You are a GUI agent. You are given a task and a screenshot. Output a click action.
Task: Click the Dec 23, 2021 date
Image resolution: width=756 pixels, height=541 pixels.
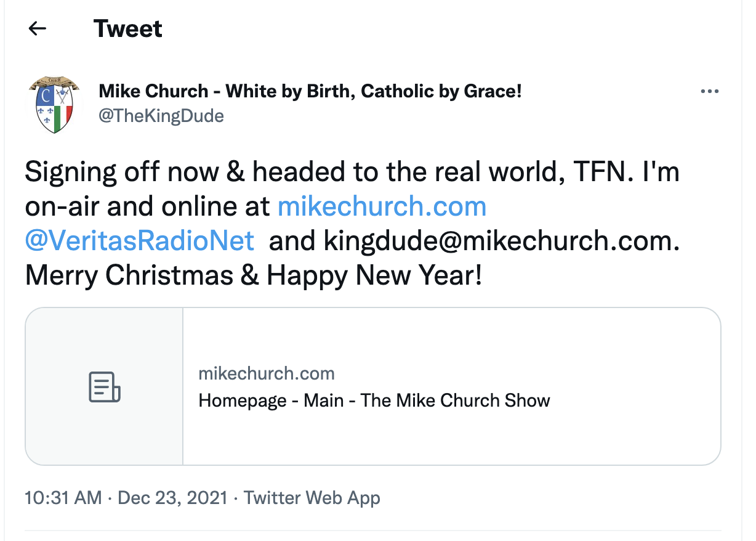(173, 498)
